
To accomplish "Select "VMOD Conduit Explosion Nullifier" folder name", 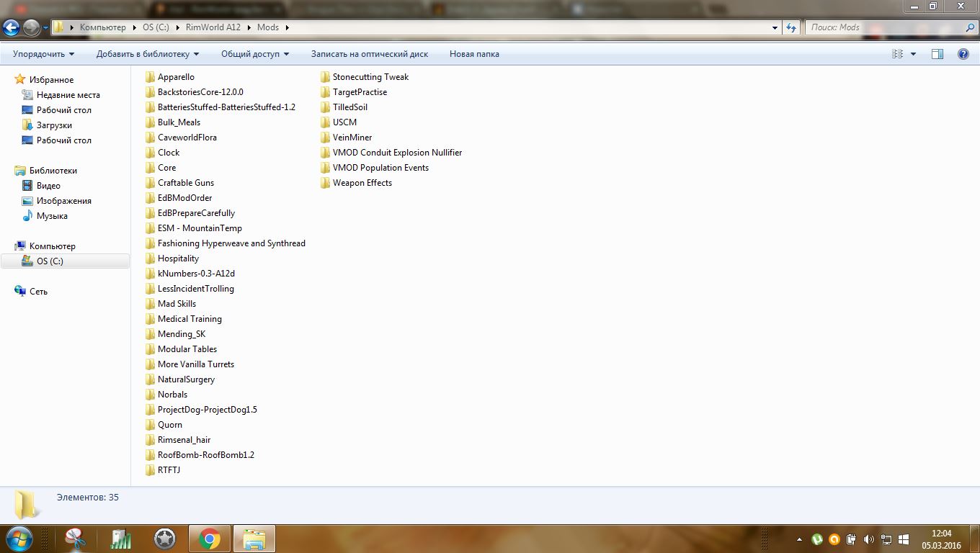I will pyautogui.click(x=397, y=153).
